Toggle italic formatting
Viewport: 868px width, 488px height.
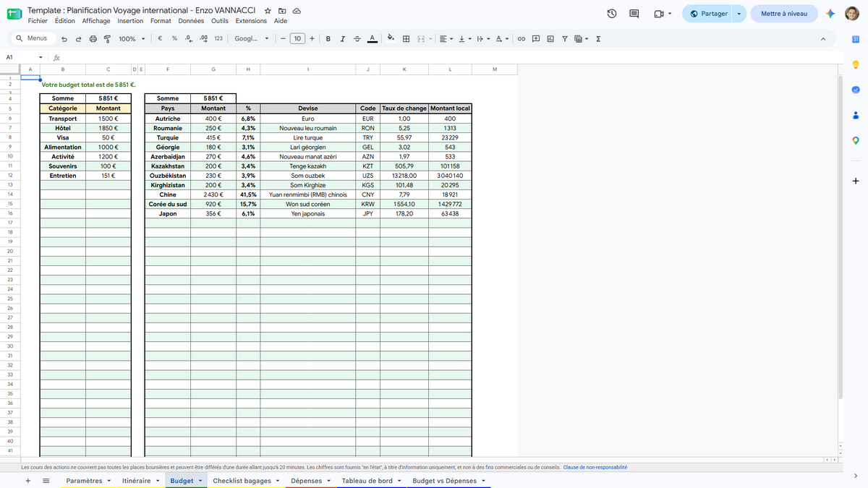342,39
